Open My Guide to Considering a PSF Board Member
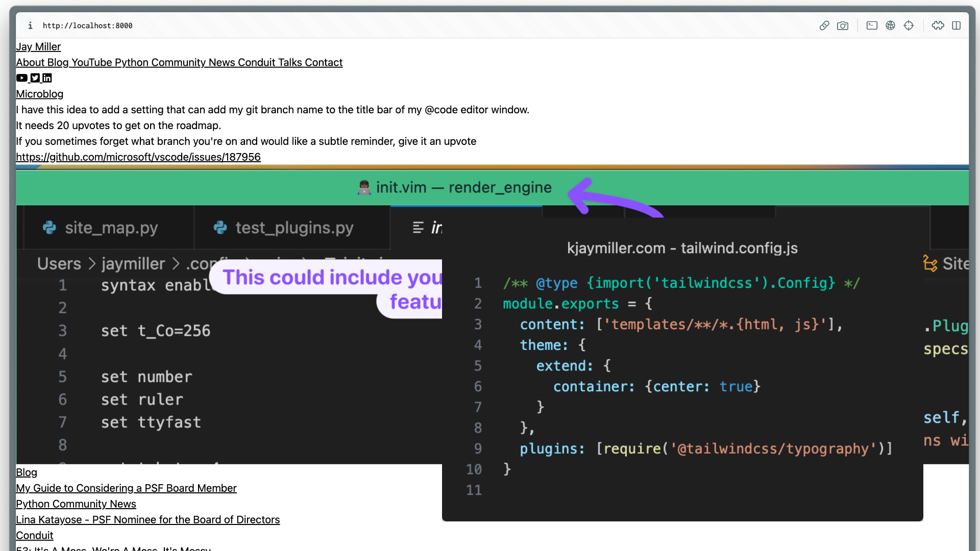Screen dimensions: 980x551 [x=126, y=488]
